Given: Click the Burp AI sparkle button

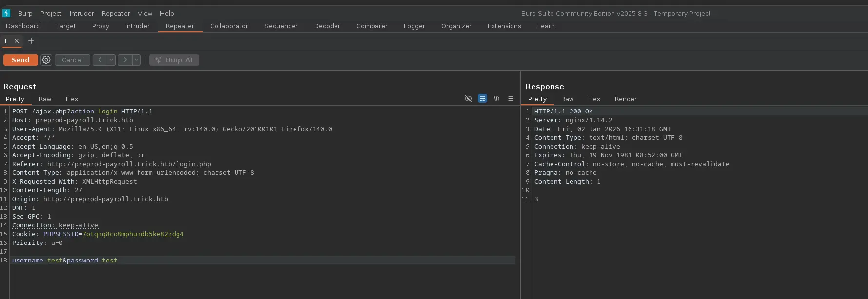Looking at the screenshot, I should click(x=174, y=60).
